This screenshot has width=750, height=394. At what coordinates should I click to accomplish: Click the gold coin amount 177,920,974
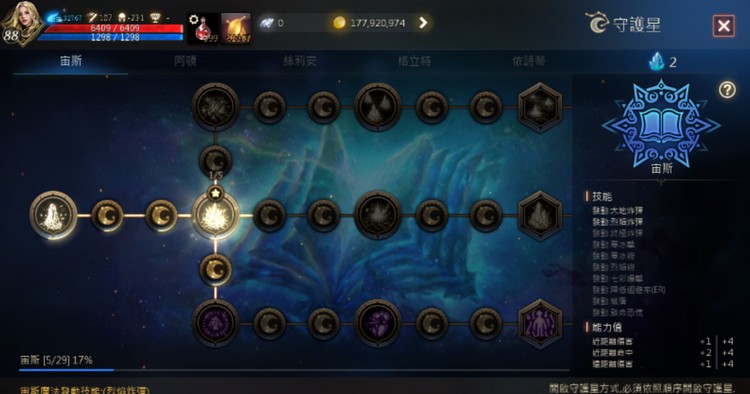377,23
